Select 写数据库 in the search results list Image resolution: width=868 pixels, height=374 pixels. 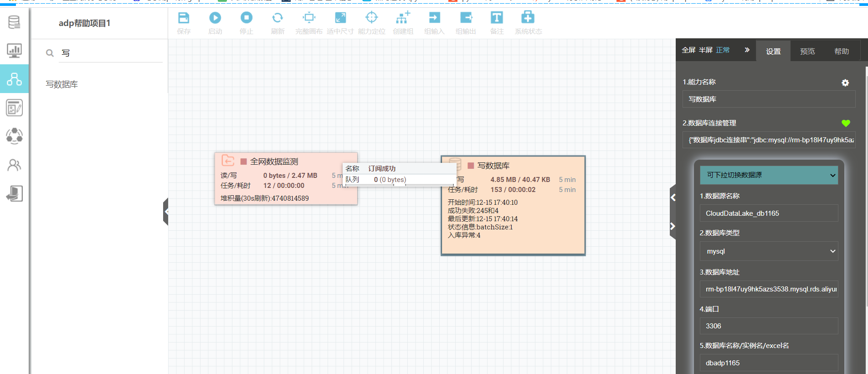point(62,84)
